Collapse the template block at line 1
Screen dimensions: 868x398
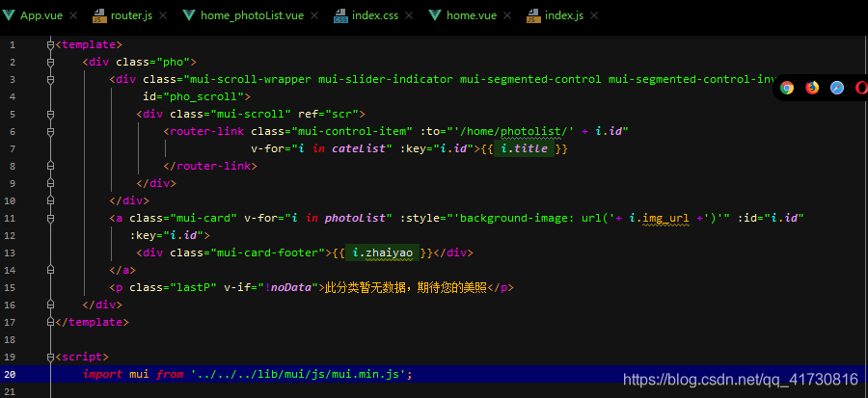[x=50, y=44]
